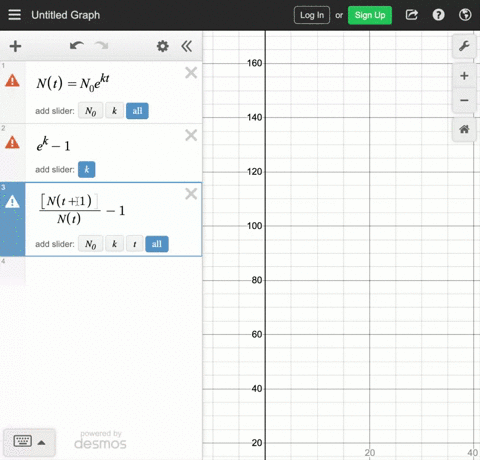This screenshot has width=480, height=460.
Task: Add a new expression with plus icon
Action: coord(15,46)
